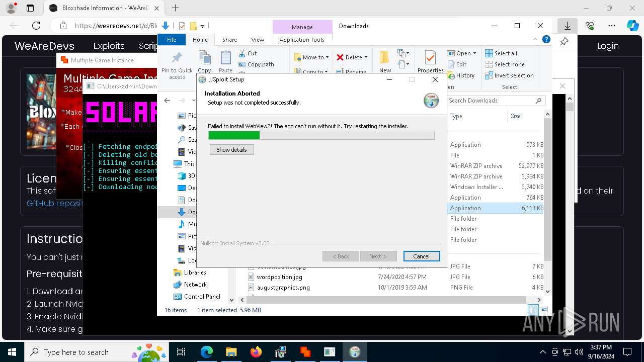Click the properties checkmark icon in Explorer title bar

coord(182,26)
